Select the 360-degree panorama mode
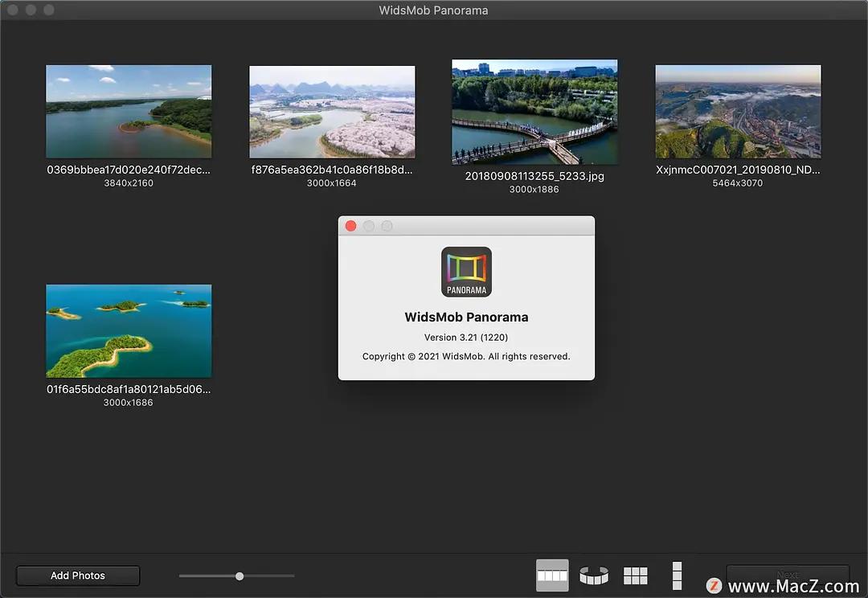The width and height of the screenshot is (868, 598). 594,575
